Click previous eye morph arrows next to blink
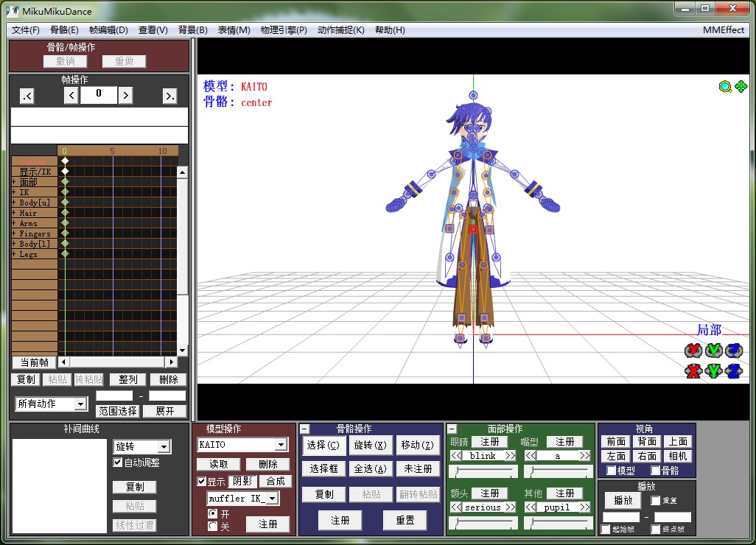This screenshot has height=545, width=756. (x=456, y=455)
